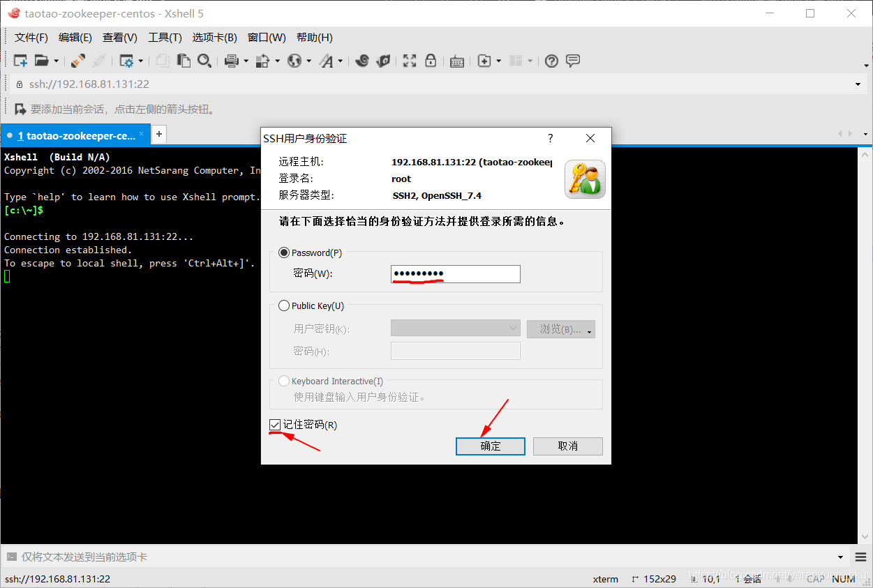Open the 查看(V) menu
The width and height of the screenshot is (873, 588).
click(120, 38)
